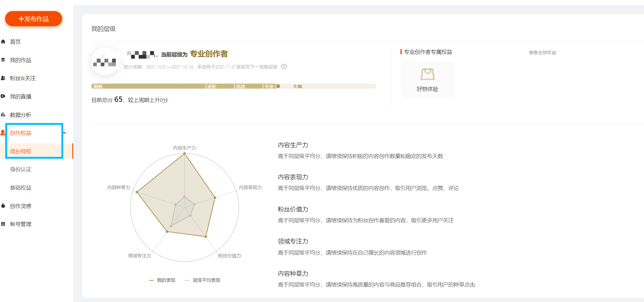Open 身份认证 submenu item
This screenshot has height=302, width=644.
[21, 169]
